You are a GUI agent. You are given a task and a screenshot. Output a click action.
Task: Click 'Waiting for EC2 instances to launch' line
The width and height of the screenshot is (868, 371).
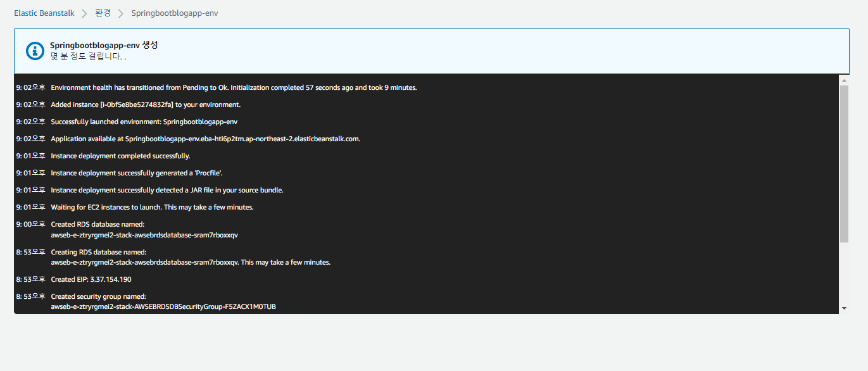pyautogui.click(x=152, y=207)
